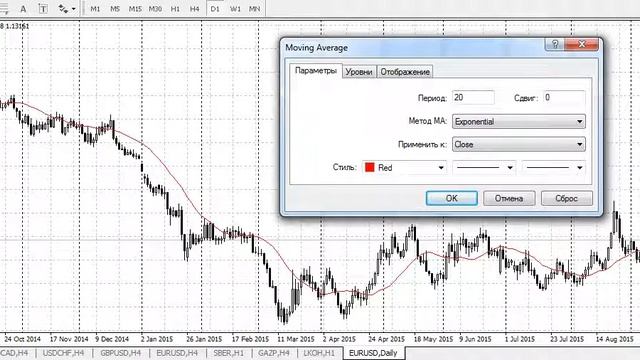Image resolution: width=640 pixels, height=360 pixels.
Task: Switch chart to M15 timeframe
Action: [135, 9]
